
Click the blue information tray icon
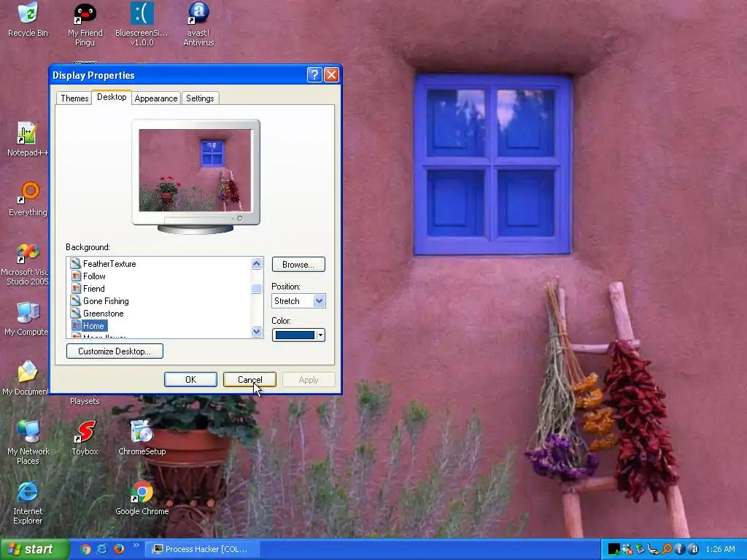click(680, 549)
